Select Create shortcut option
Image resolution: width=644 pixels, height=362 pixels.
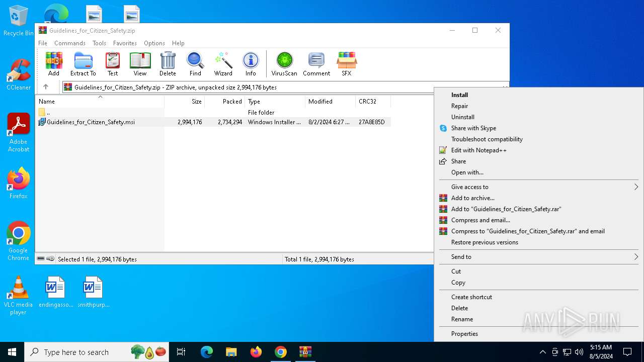pyautogui.click(x=538, y=297)
